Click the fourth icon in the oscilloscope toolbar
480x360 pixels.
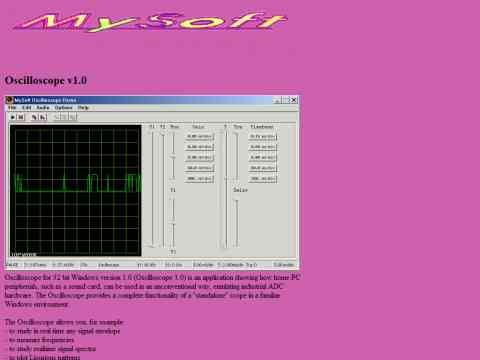42,117
